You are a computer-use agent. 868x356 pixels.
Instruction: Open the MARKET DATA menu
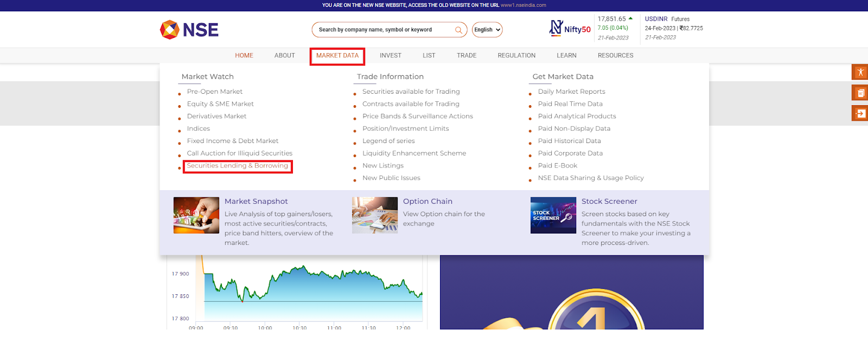[337, 55]
